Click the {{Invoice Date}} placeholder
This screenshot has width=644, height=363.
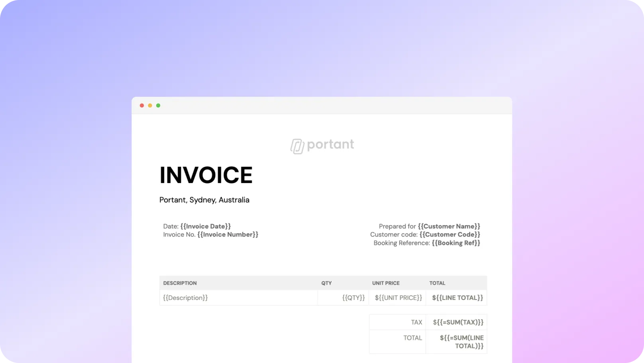tap(206, 226)
